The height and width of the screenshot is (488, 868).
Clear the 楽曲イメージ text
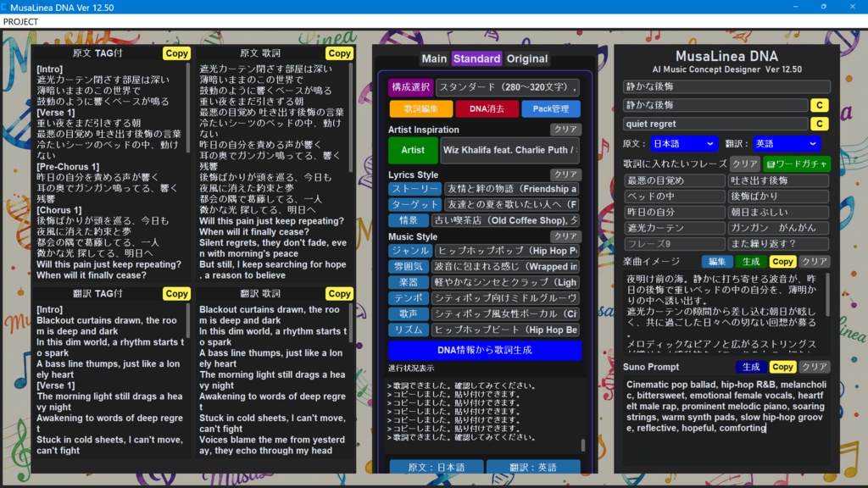814,262
